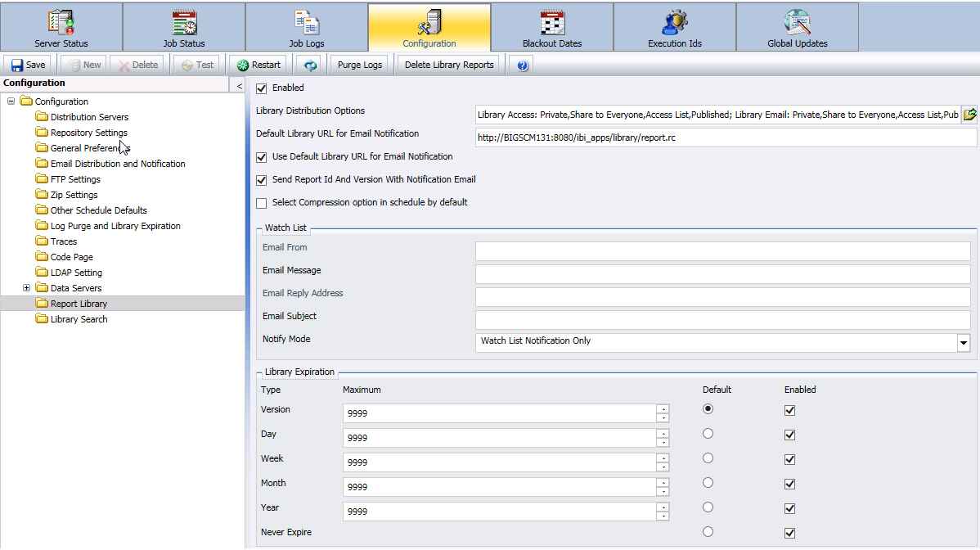
Task: Open the Notify Mode dropdown
Action: tap(963, 342)
